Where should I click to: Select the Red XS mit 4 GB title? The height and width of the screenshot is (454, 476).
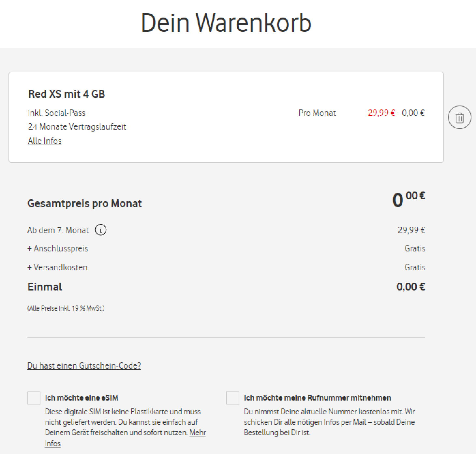click(67, 94)
